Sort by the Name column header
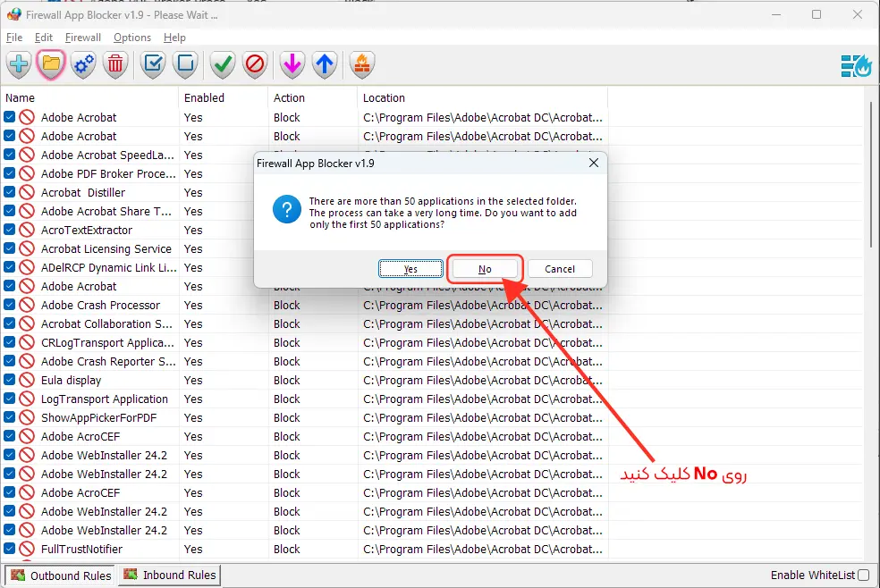The width and height of the screenshot is (880, 588). click(x=89, y=97)
